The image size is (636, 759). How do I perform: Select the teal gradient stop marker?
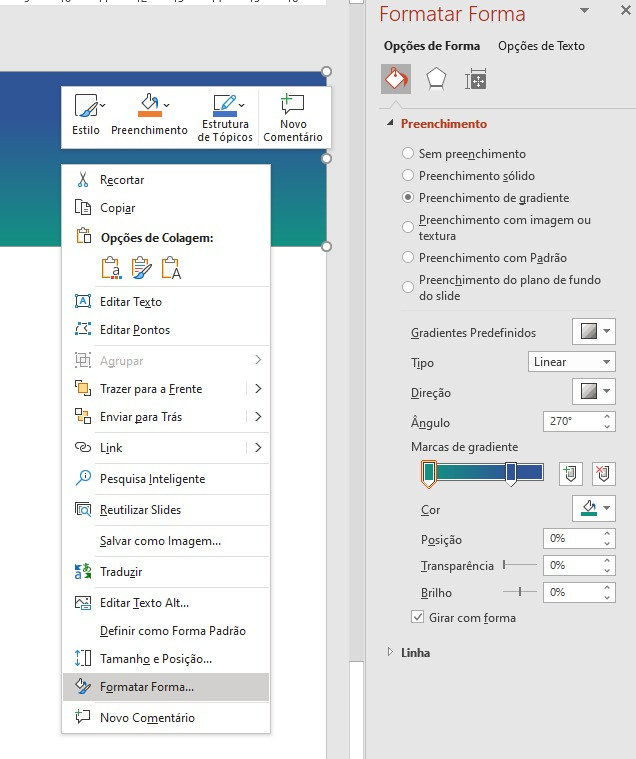tap(428, 474)
